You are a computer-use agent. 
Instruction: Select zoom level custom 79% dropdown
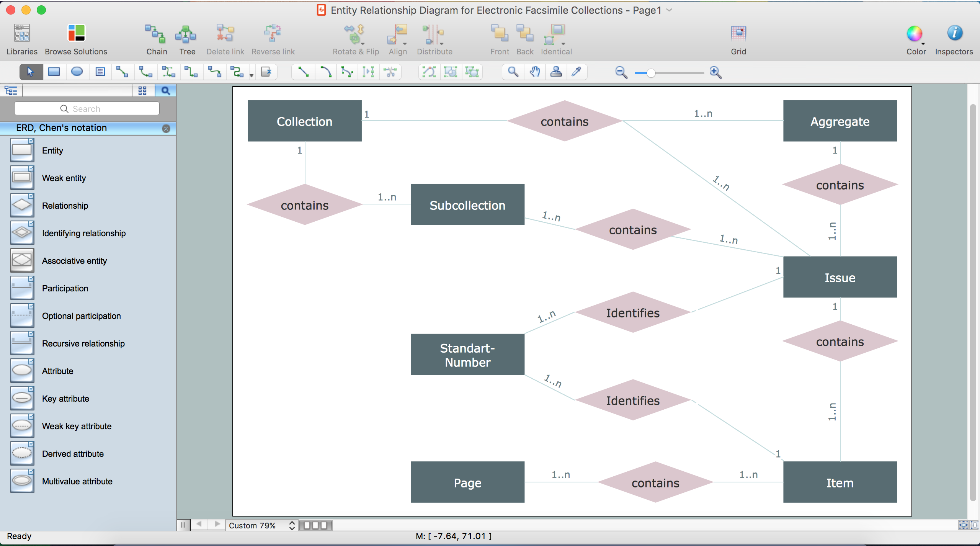[261, 525]
